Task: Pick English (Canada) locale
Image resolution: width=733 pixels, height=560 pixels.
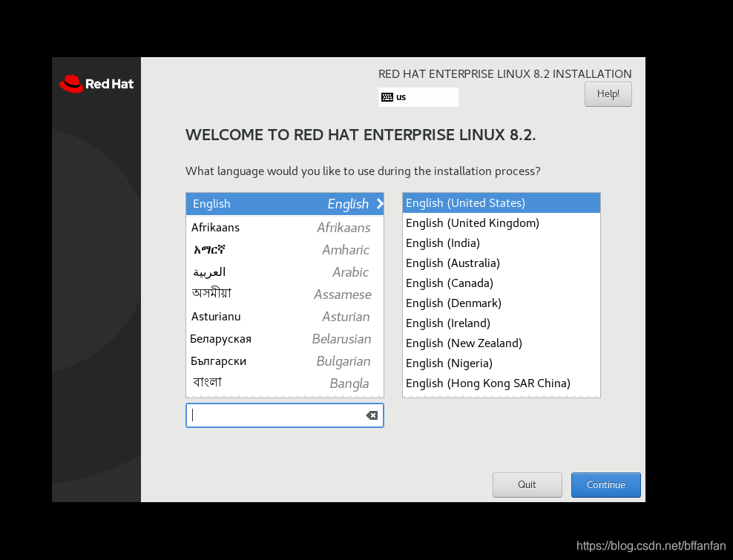Action: click(x=501, y=283)
